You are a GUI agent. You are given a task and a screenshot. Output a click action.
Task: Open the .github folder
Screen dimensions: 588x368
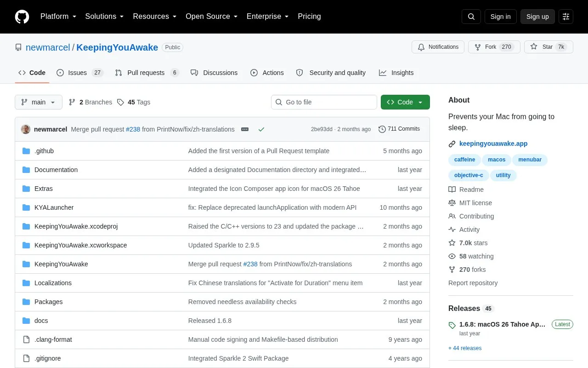coord(44,151)
